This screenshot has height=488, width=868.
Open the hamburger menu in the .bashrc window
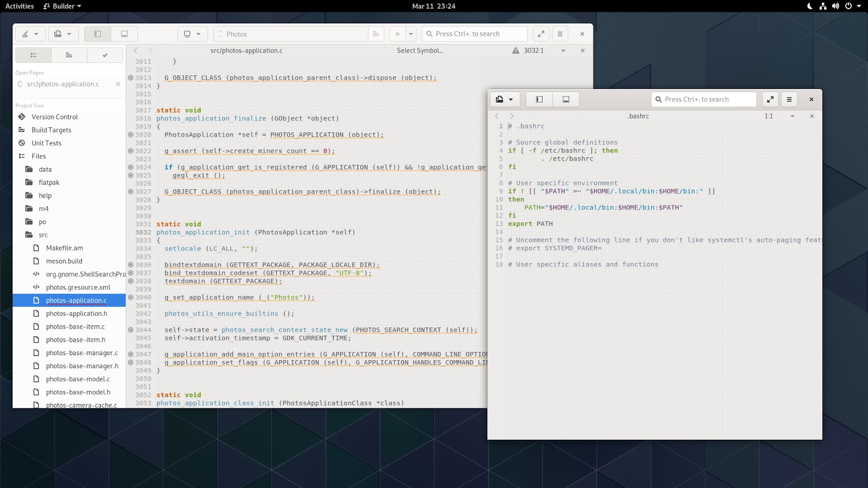[x=789, y=99]
